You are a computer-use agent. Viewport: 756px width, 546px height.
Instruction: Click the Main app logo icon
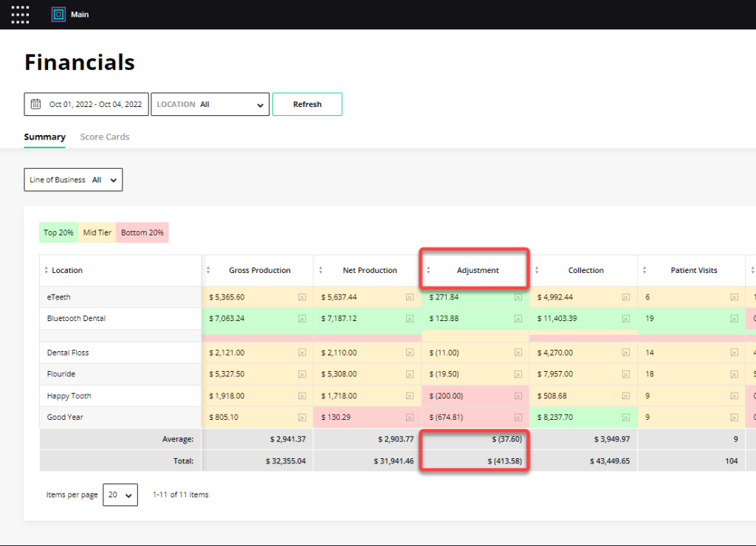coord(56,14)
